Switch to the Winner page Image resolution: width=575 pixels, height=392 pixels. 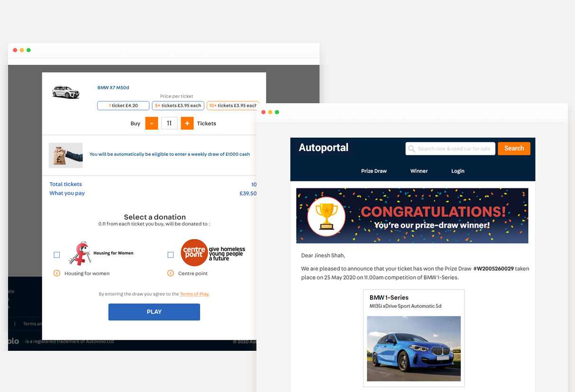pos(419,171)
